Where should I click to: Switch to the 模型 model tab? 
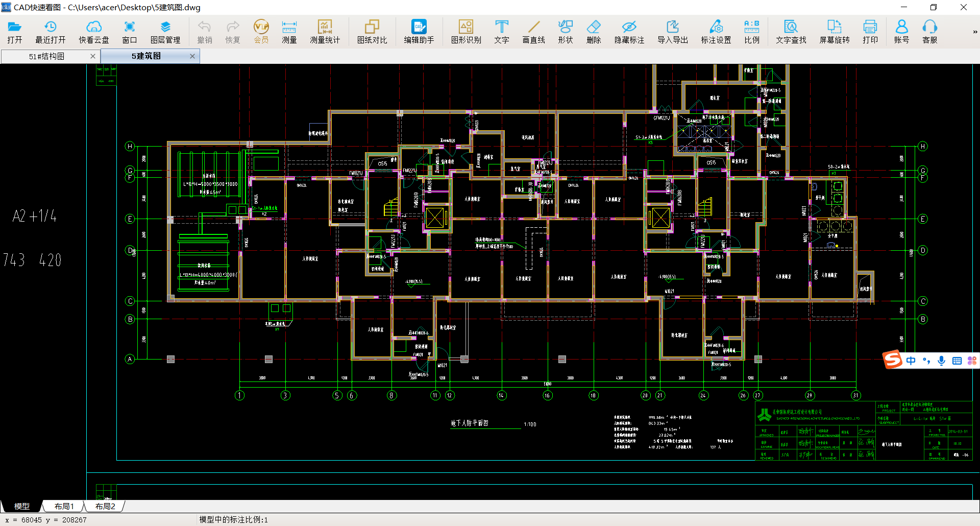[x=21, y=506]
